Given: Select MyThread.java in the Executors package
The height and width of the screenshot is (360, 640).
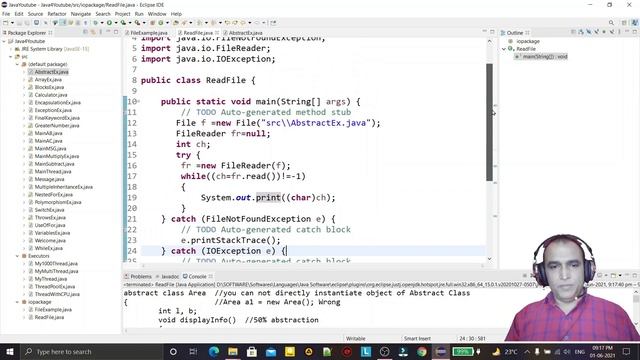Looking at the screenshot, I should 51,279.
